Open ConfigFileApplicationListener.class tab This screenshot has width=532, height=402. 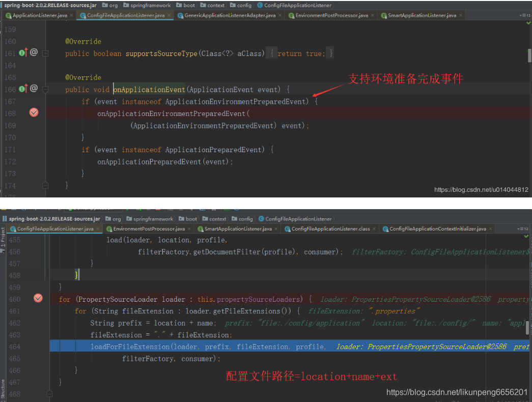tap(330, 228)
